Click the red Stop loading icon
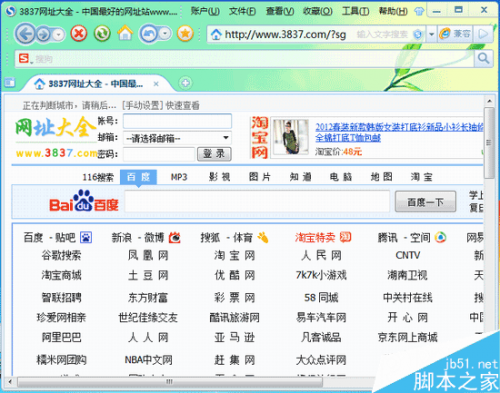500x393 pixels. pyautogui.click(x=79, y=34)
